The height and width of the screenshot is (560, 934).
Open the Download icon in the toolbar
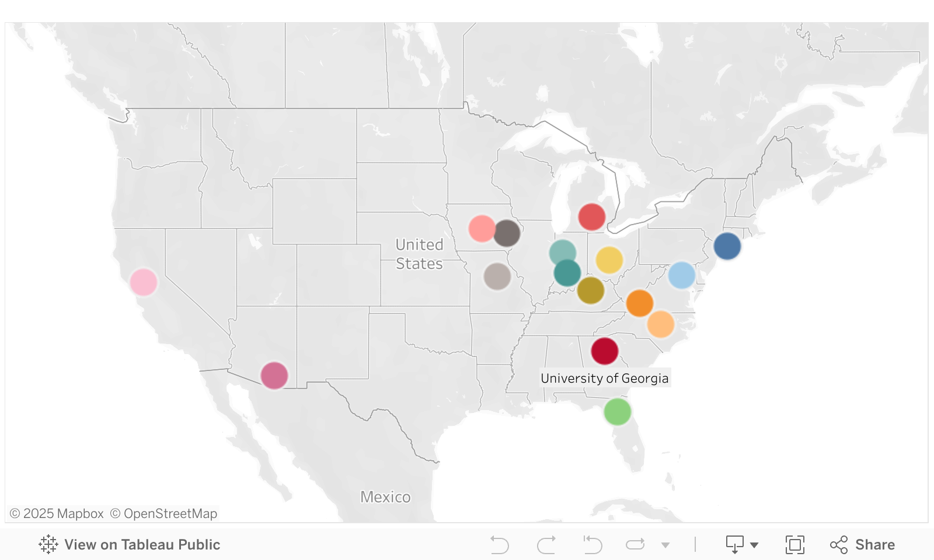click(735, 544)
